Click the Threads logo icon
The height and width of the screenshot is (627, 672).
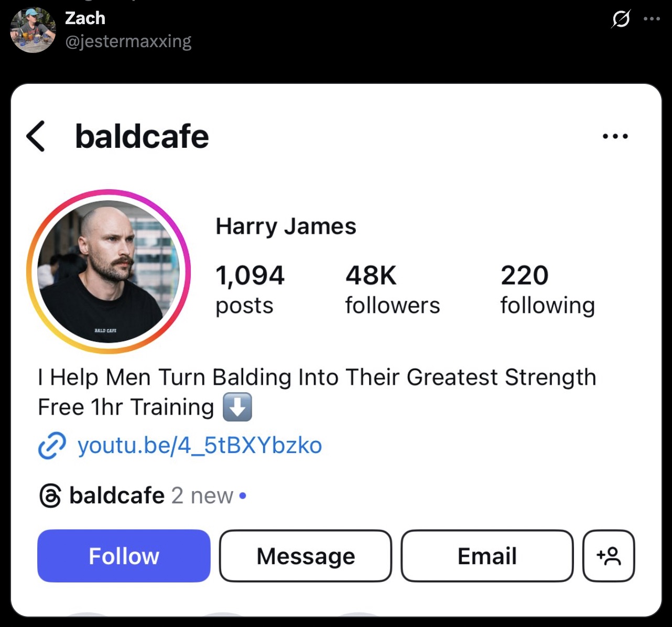(x=50, y=495)
